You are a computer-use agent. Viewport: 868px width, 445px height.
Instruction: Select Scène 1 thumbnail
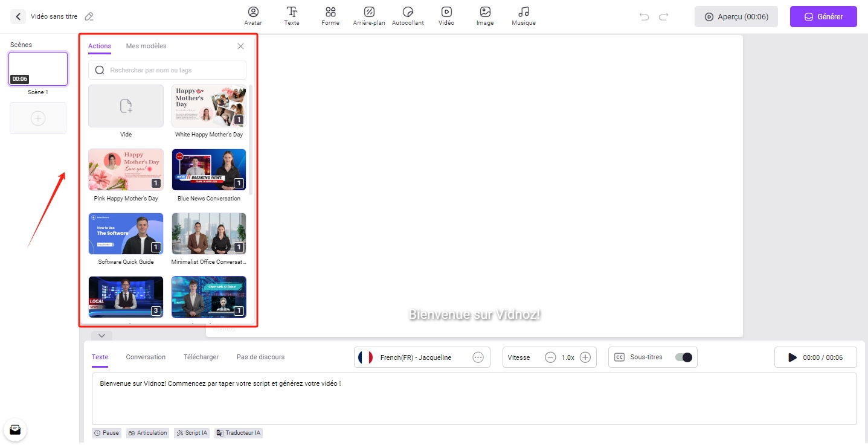pos(38,69)
